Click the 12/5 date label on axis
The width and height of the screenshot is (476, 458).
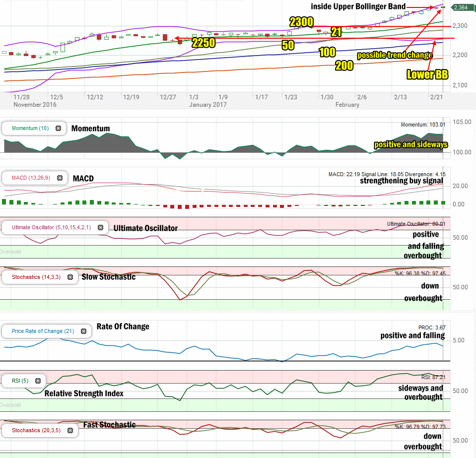[57, 97]
